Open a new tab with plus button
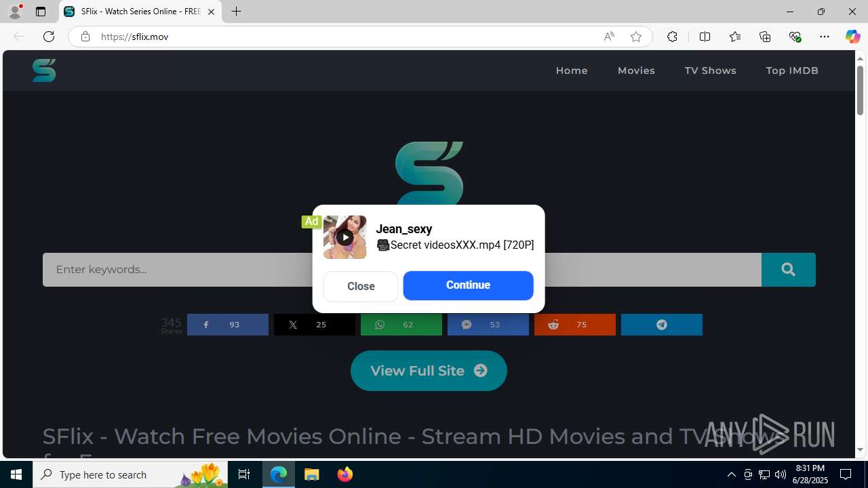This screenshot has height=488, width=868. click(x=236, y=12)
